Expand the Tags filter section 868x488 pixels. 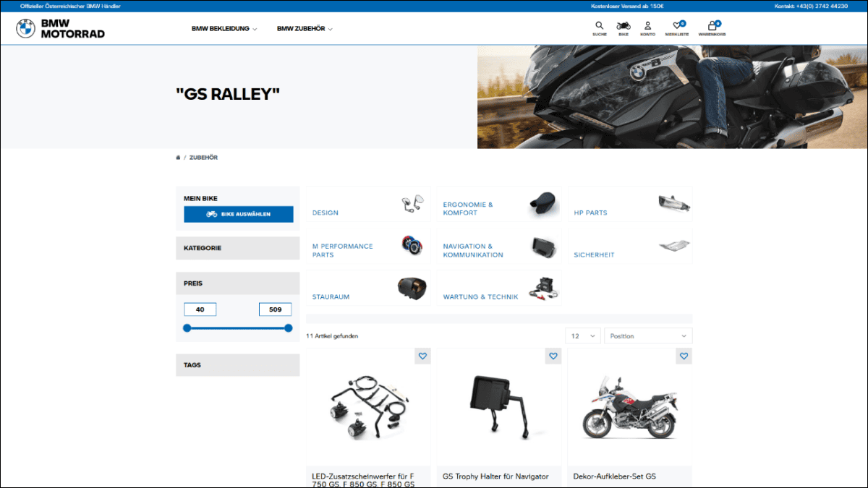coord(238,365)
